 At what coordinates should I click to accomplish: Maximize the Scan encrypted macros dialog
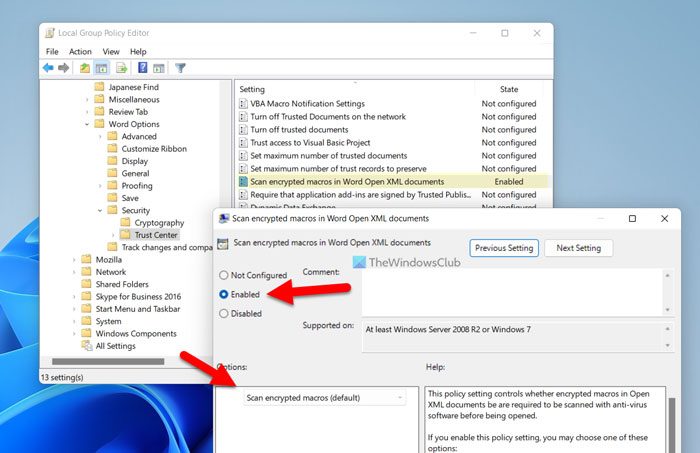(x=632, y=218)
